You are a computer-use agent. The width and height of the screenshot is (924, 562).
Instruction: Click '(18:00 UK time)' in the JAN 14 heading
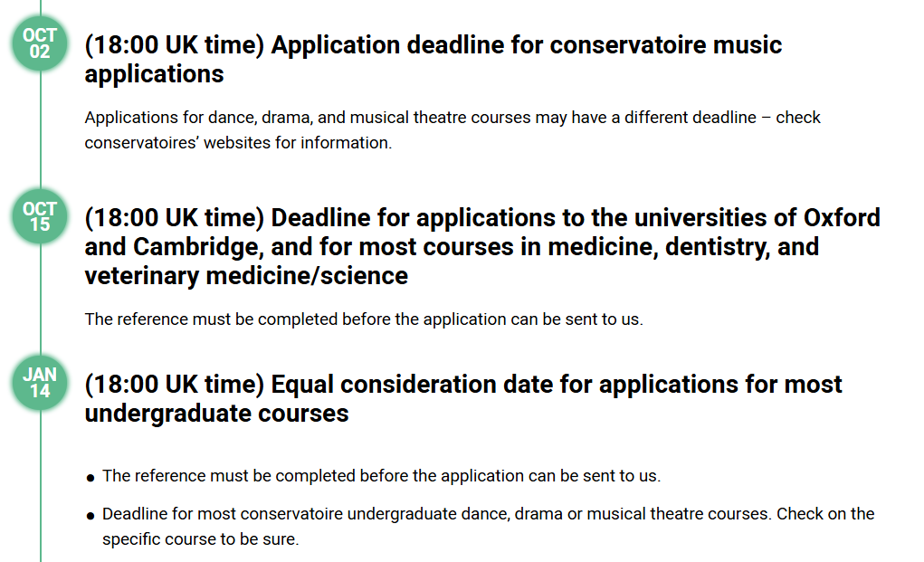tap(175, 385)
